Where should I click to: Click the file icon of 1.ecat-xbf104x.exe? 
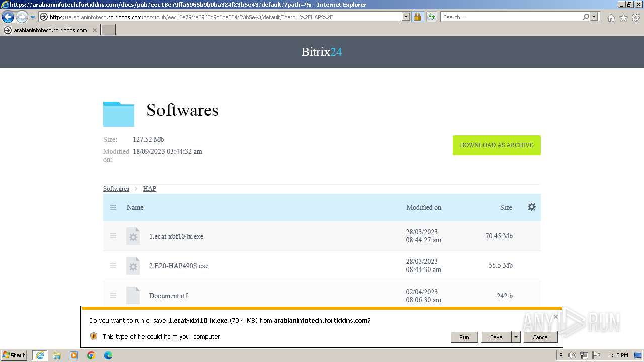click(133, 236)
